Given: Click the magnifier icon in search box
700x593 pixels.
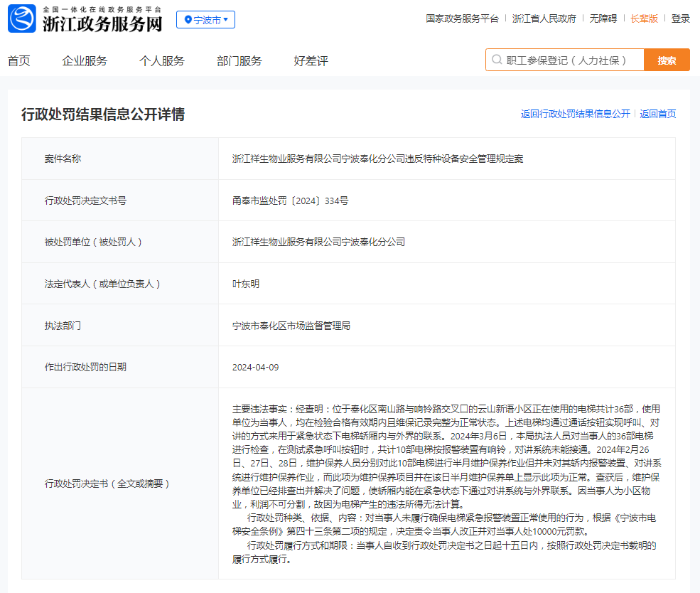Looking at the screenshot, I should click(497, 60).
